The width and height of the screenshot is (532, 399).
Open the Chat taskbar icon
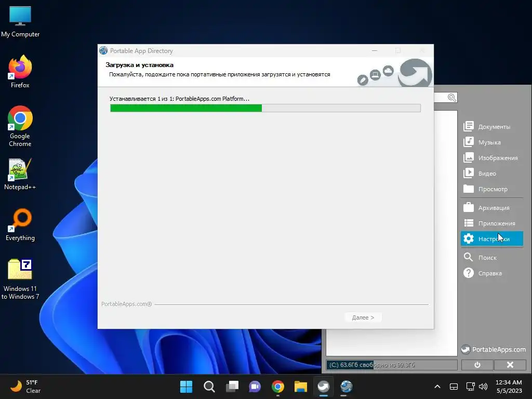[255, 387]
